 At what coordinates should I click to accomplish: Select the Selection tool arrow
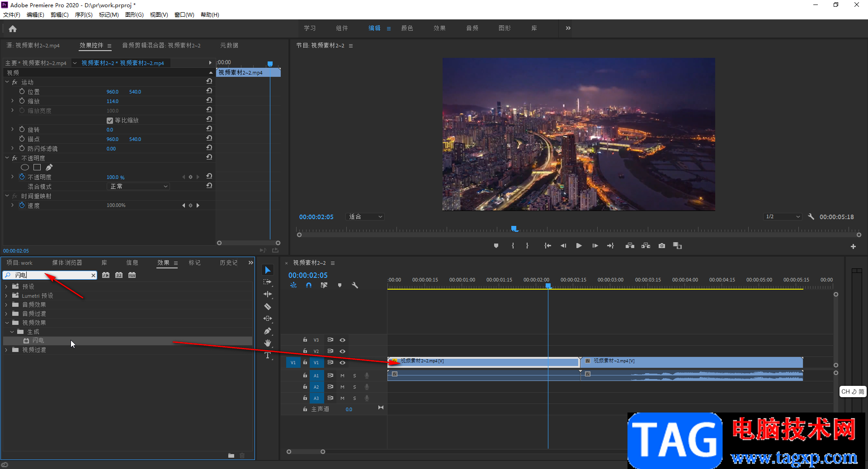pyautogui.click(x=268, y=270)
